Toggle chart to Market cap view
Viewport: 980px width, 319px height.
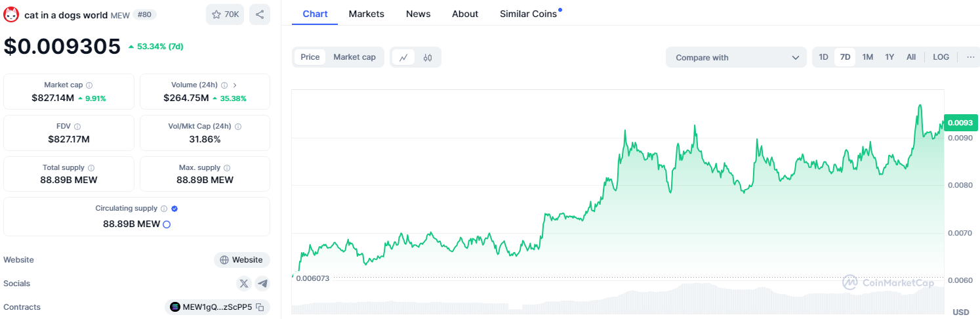354,57
